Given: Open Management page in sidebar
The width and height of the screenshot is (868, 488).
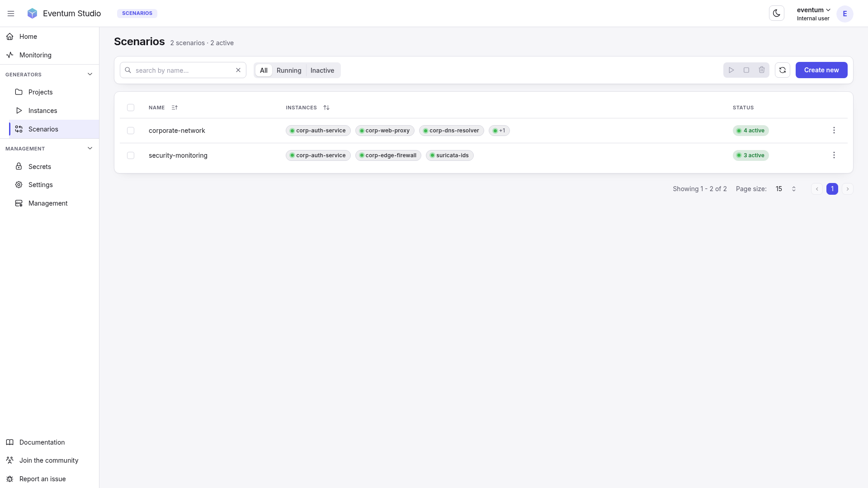Looking at the screenshot, I should tap(54, 203).
